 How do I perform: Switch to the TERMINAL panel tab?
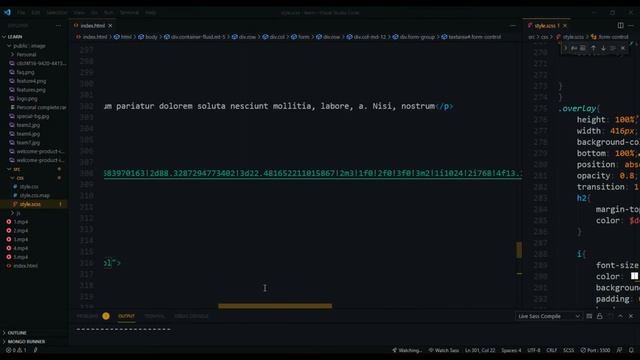click(x=154, y=316)
